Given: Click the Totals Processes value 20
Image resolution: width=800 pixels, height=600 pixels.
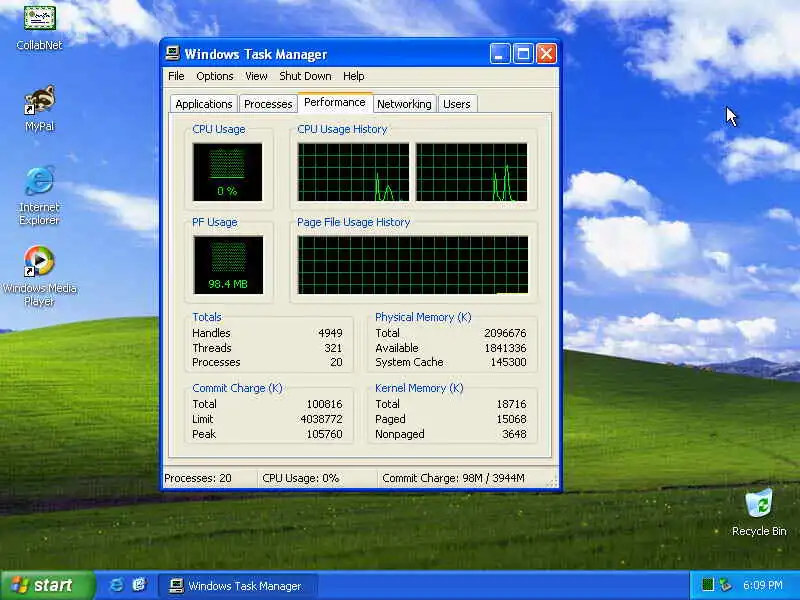Looking at the screenshot, I should [x=336, y=362].
